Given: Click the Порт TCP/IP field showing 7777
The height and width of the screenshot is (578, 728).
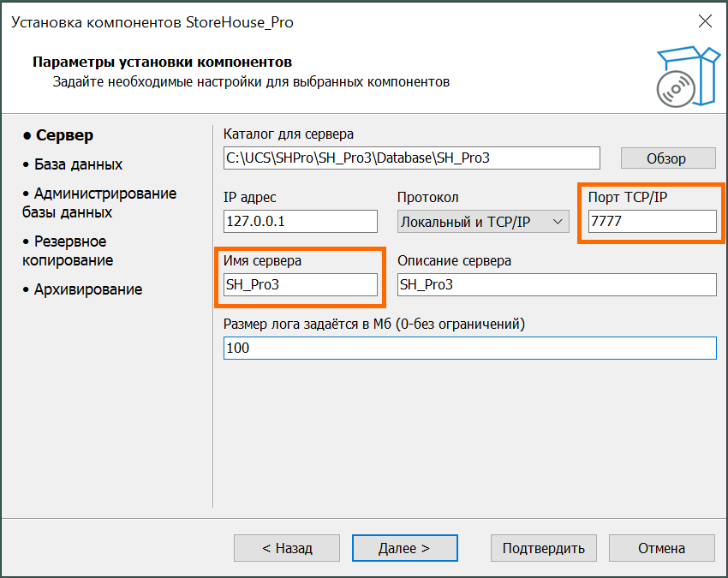Looking at the screenshot, I should pos(652,222).
